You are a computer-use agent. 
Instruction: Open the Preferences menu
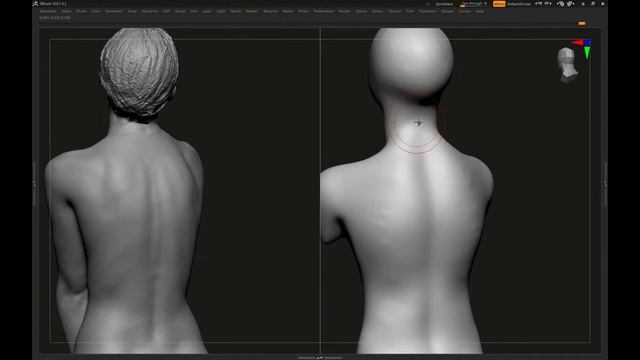324,11
